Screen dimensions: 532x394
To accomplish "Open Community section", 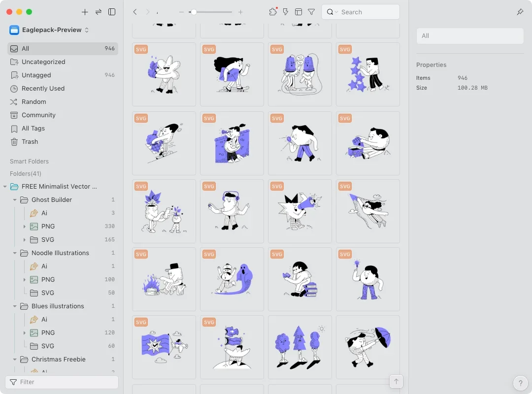I will pos(63,115).
